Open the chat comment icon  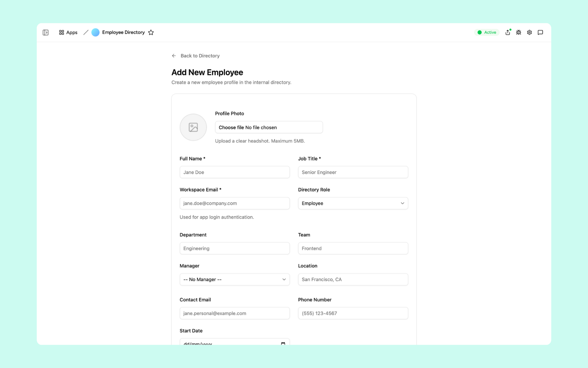click(540, 32)
